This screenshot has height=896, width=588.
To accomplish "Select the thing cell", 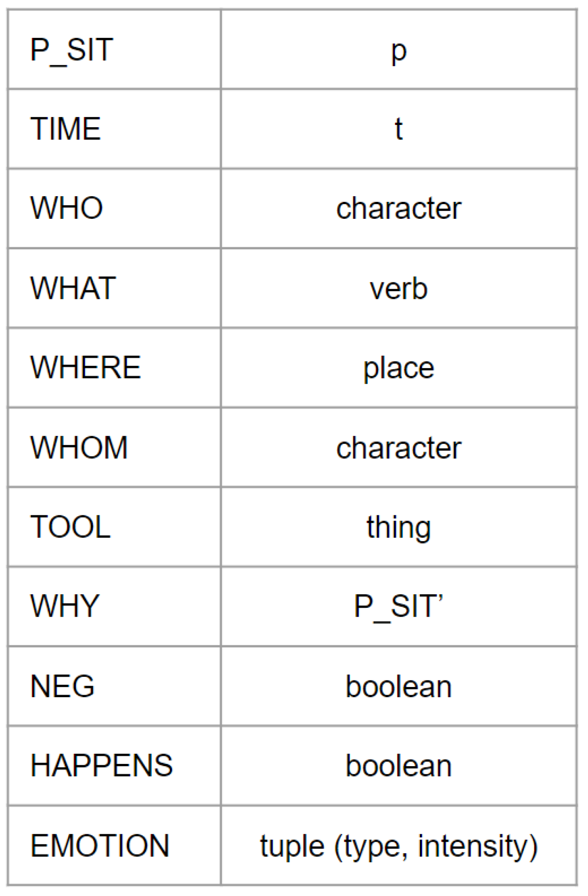I will click(x=399, y=527).
